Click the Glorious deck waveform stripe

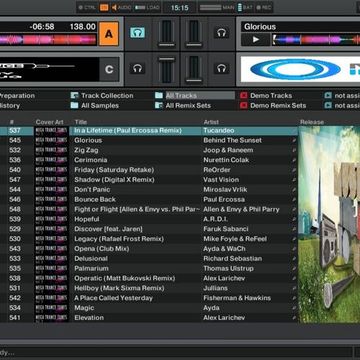pyautogui.click(x=316, y=40)
